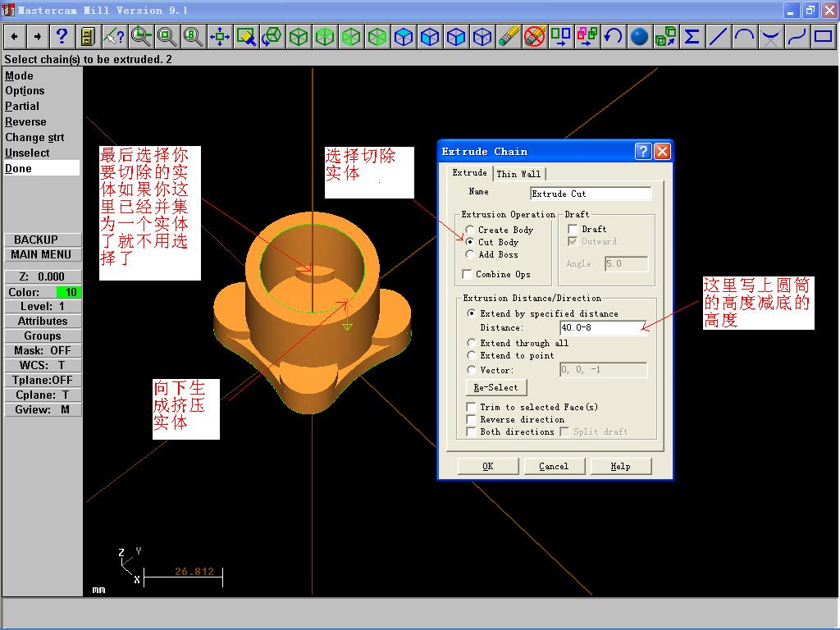Click the Undo curved arrow icon

614,37
